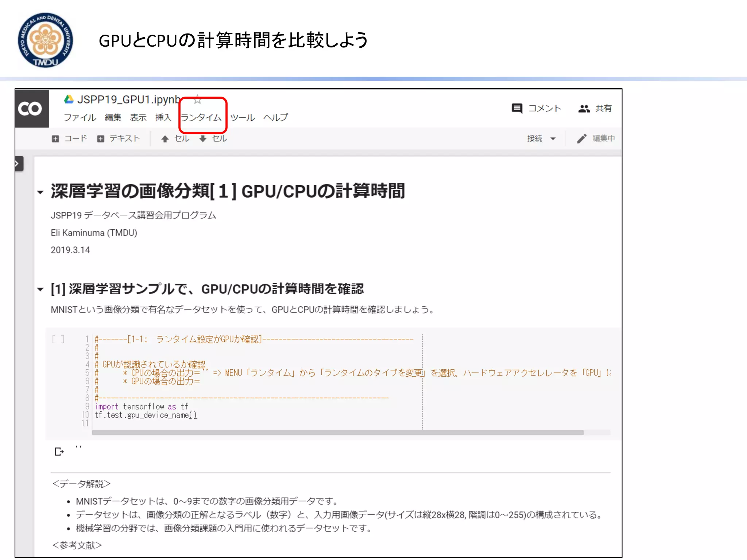Click code line import tensorflow as tf
Viewport: 747px width, 560px height.
pyautogui.click(x=142, y=407)
